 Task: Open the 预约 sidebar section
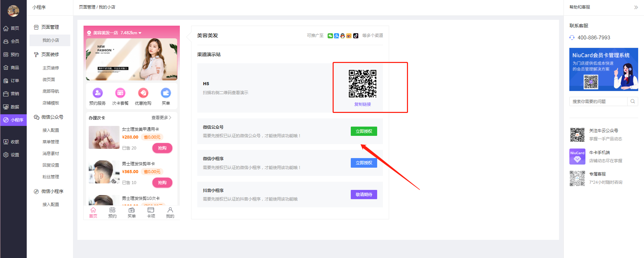(13, 55)
